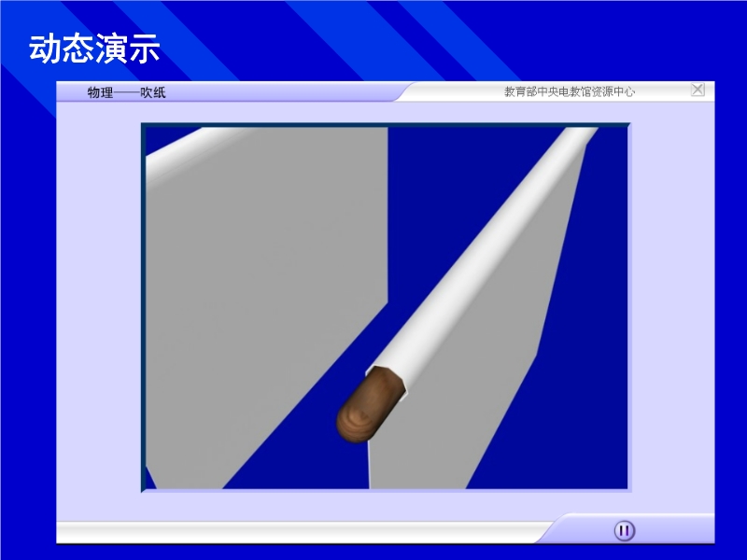747x560 pixels.
Task: Click the 物理——吹纸 window title
Action: [x=126, y=92]
